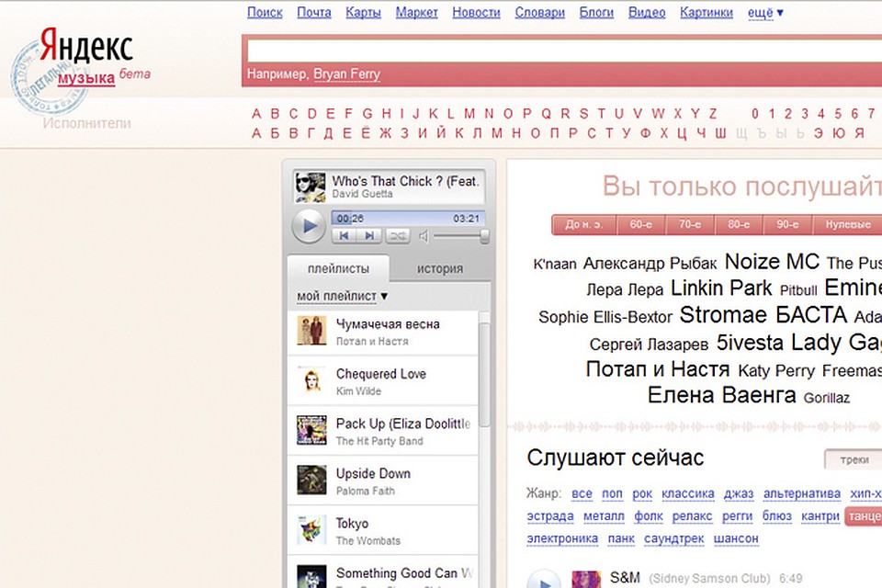Click Chequered Love album thumbnail
The width and height of the screenshot is (882, 588).
(x=311, y=380)
